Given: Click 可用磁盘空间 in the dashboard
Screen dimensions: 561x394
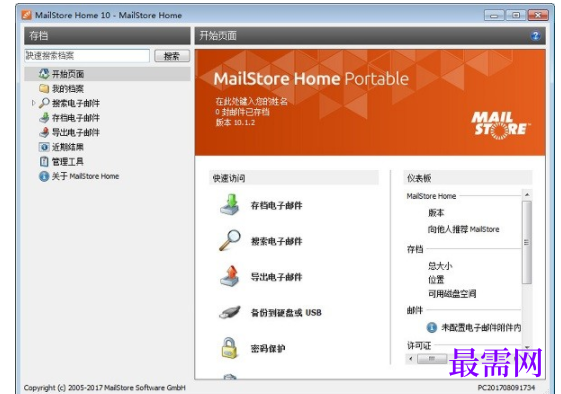Looking at the screenshot, I should [452, 294].
